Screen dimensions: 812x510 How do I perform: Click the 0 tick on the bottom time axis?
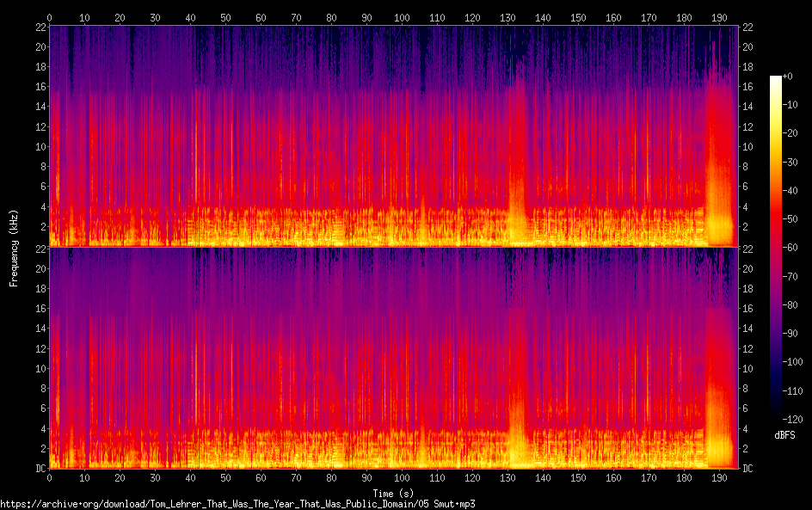coord(49,477)
